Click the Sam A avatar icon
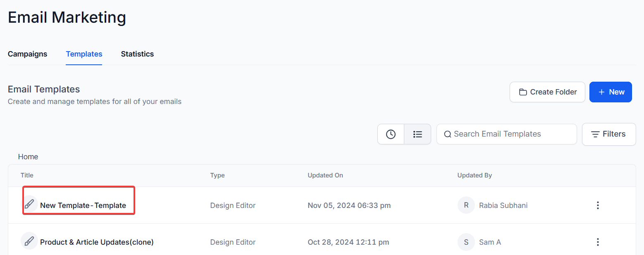This screenshot has width=644, height=255. pos(466,242)
